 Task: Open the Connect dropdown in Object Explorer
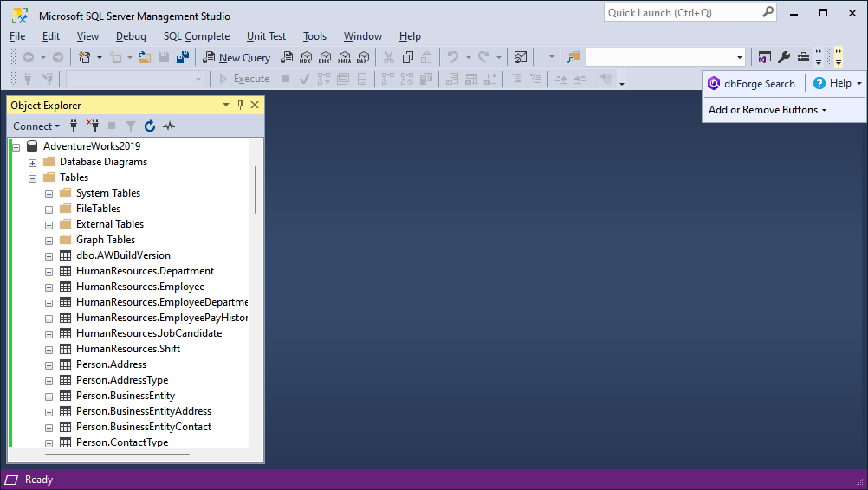[x=36, y=126]
